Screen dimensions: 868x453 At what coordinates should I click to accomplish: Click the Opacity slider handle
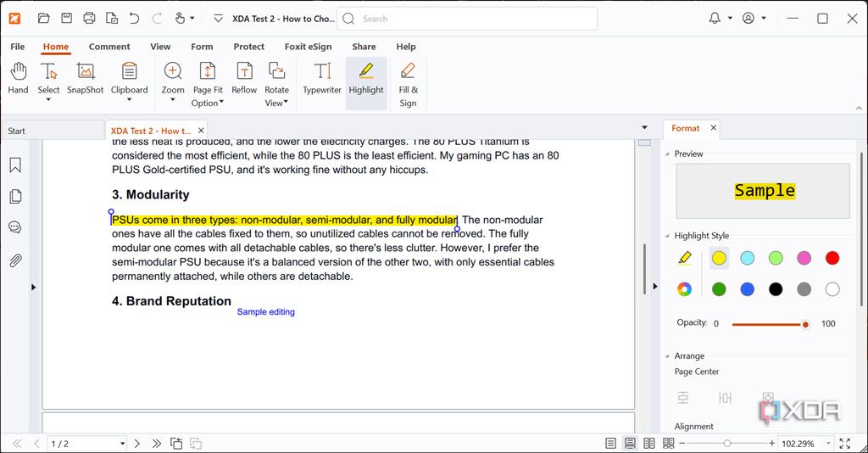pyautogui.click(x=805, y=325)
